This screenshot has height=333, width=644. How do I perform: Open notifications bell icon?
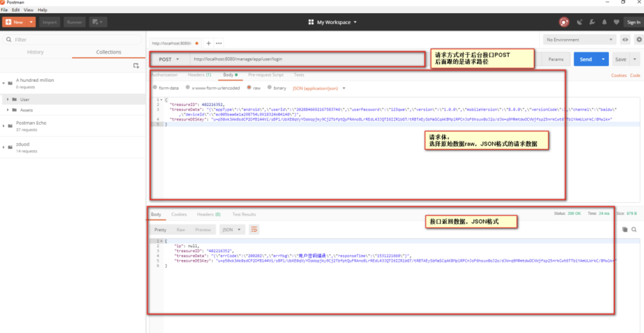(604, 22)
